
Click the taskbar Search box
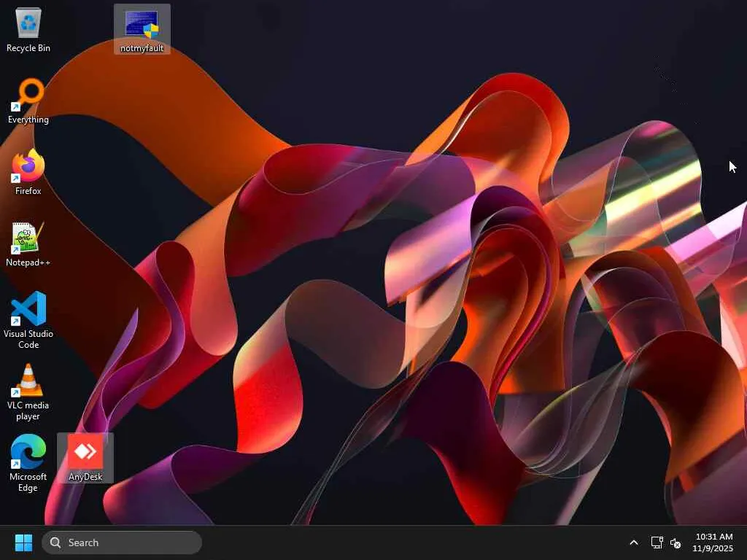122,542
